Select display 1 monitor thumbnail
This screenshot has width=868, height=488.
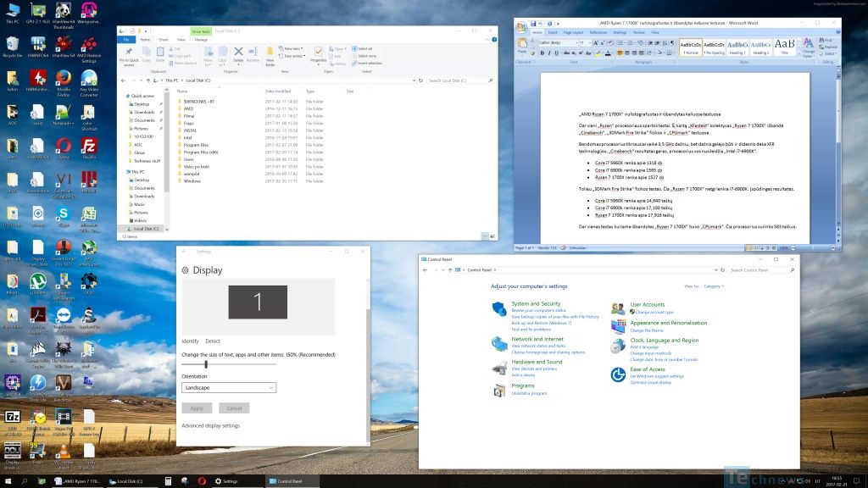[258, 302]
